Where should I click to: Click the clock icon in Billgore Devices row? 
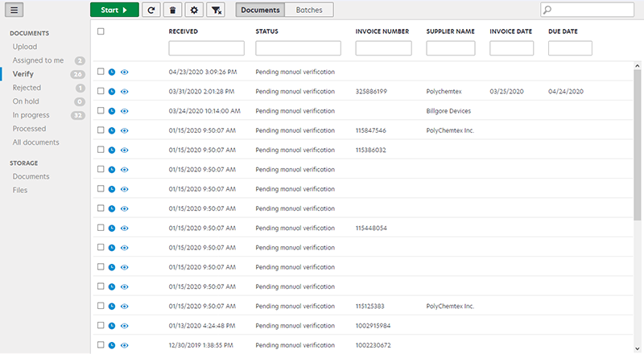(x=112, y=111)
